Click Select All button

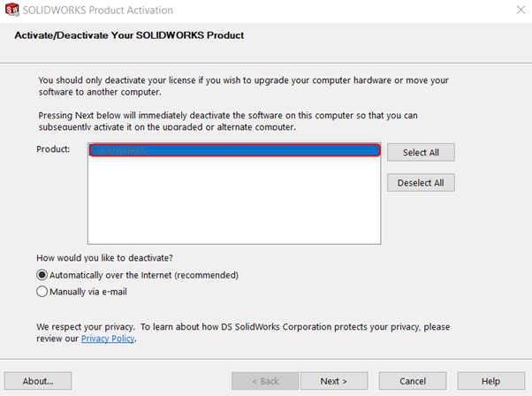point(421,152)
